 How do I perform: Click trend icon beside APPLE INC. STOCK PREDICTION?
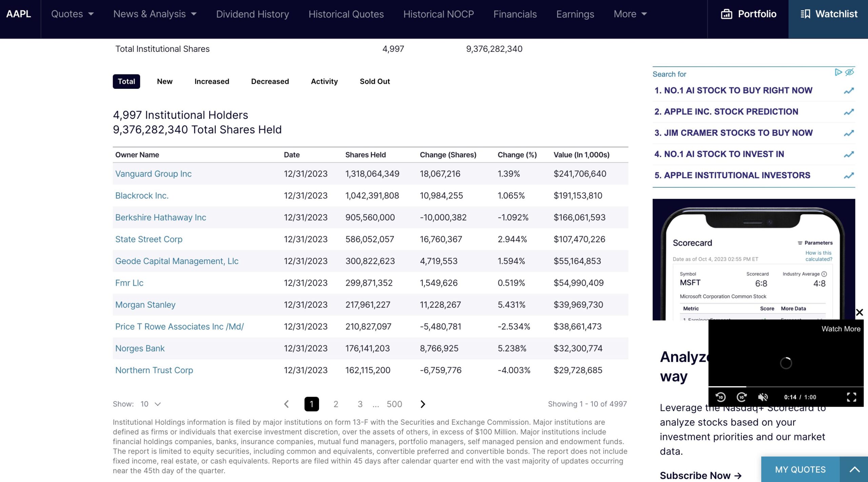tap(849, 112)
